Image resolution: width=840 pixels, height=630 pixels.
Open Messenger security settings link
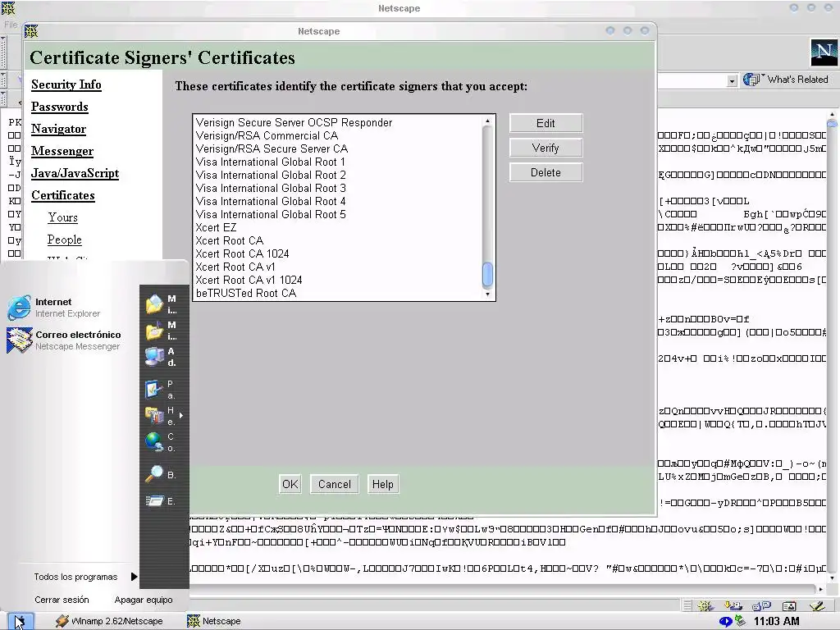coord(62,151)
